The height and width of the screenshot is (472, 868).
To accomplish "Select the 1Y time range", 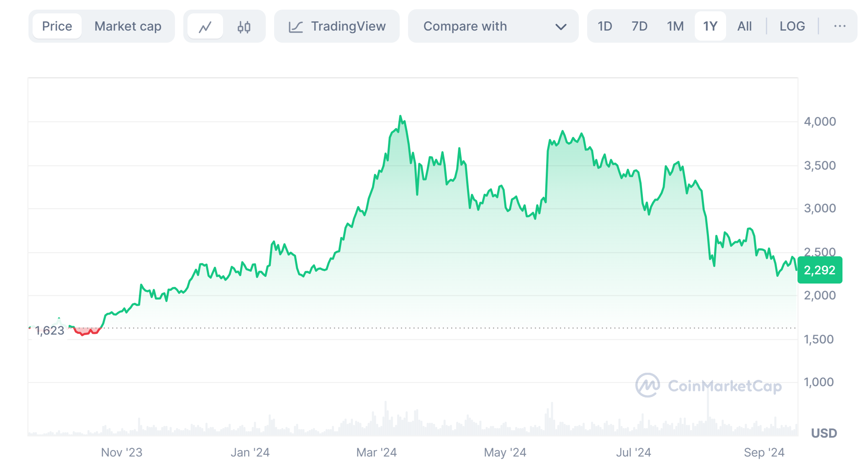I will point(710,26).
